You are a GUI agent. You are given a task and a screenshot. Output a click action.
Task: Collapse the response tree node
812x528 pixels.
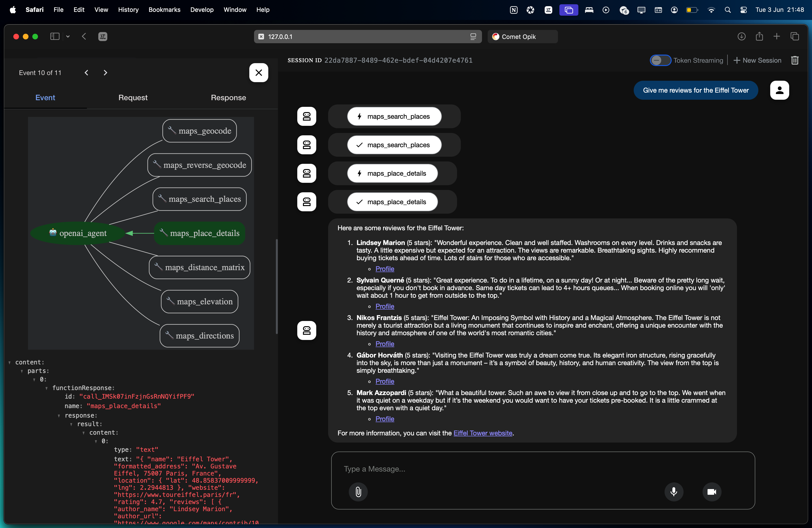click(x=59, y=416)
